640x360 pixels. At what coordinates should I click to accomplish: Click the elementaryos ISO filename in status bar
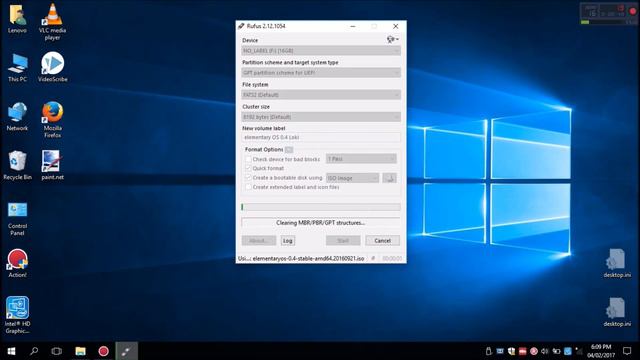point(308,258)
